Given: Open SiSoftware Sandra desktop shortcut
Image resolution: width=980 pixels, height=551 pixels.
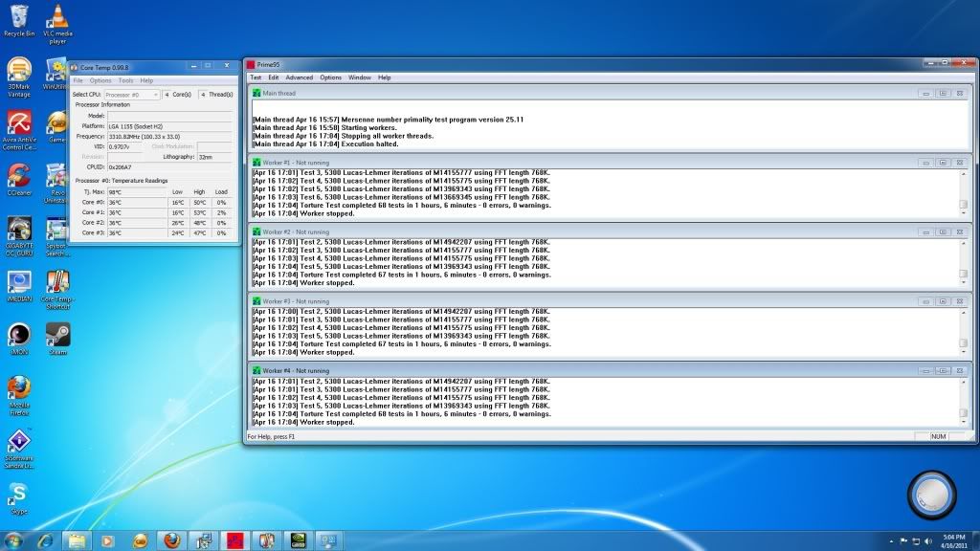Looking at the screenshot, I should tap(19, 449).
